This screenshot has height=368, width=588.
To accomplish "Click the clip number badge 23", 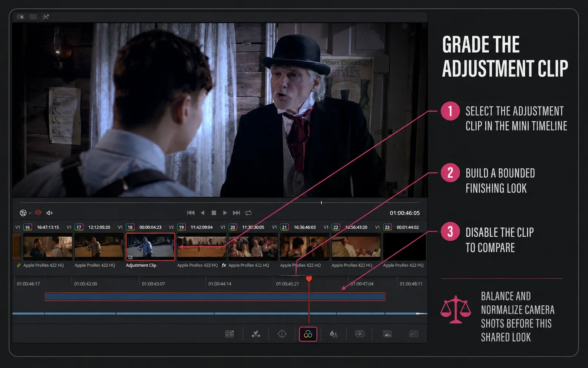I will (x=387, y=227).
